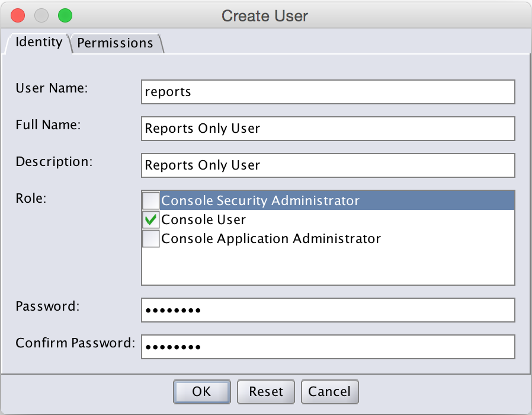Image resolution: width=532 pixels, height=415 pixels.
Task: Select the Console Security Administrator row label
Action: point(260,200)
